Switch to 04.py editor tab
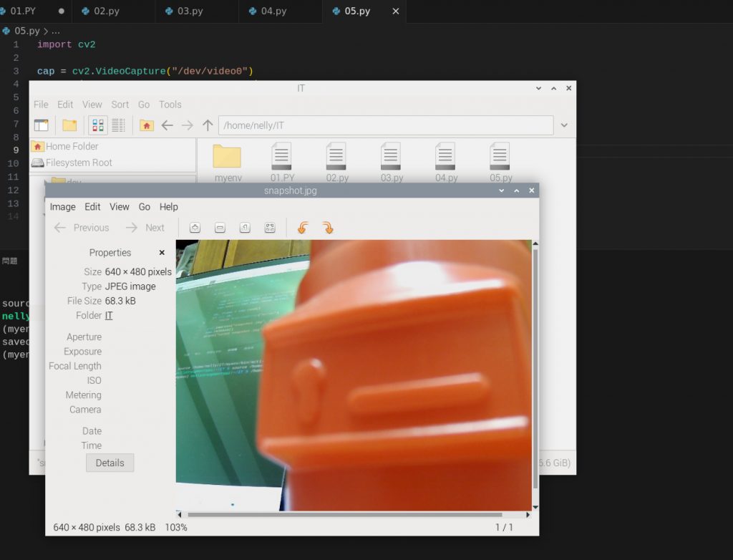The width and height of the screenshot is (733, 560). [281, 11]
